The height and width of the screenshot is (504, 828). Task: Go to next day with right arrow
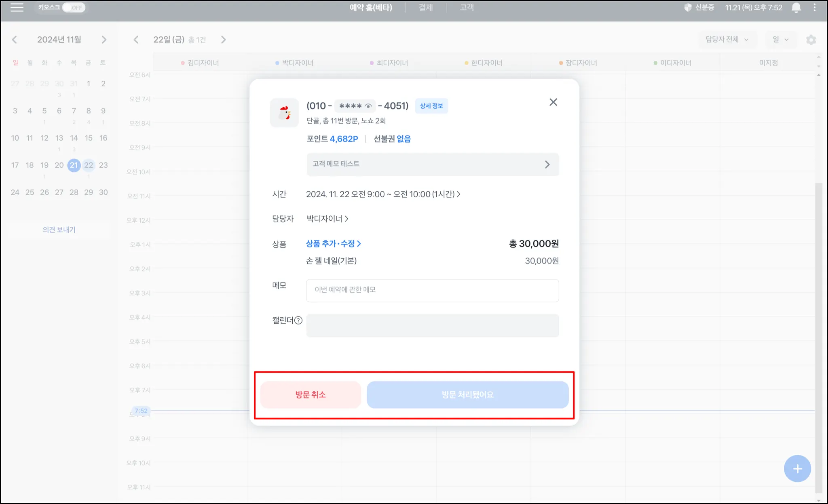pyautogui.click(x=223, y=40)
